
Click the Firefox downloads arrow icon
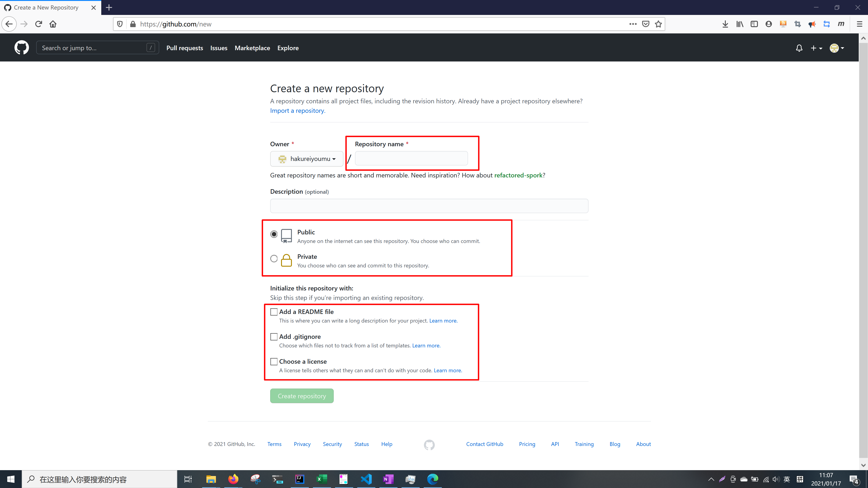coord(725,24)
